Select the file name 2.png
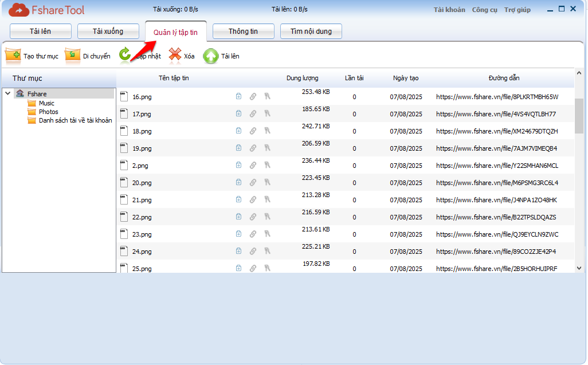 pyautogui.click(x=140, y=166)
